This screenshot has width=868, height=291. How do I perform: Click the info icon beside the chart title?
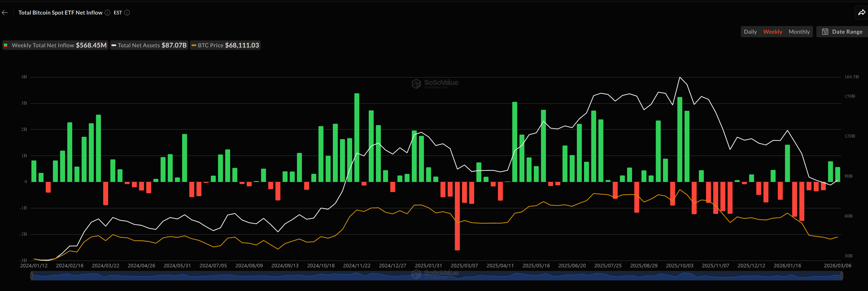[x=107, y=12]
